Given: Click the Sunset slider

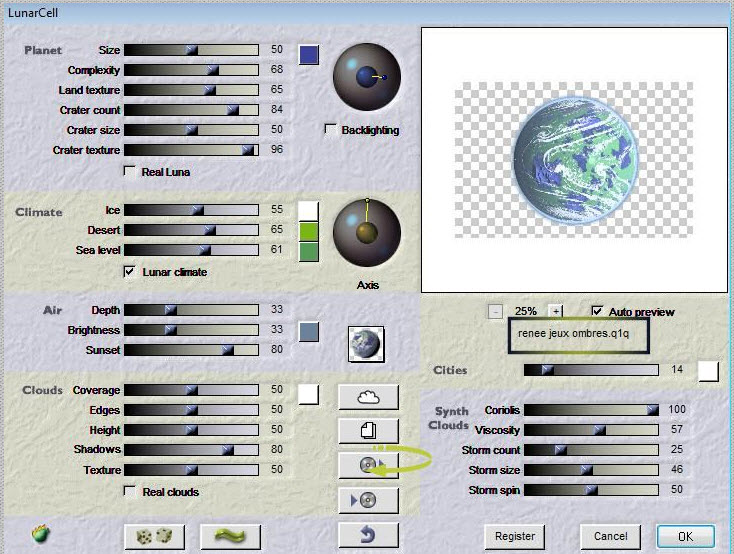Looking at the screenshot, I should tap(191, 350).
